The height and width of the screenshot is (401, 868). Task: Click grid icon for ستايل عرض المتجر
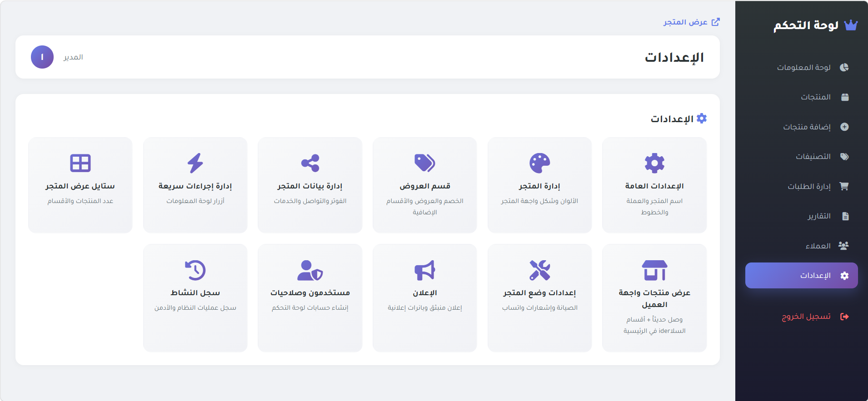80,163
